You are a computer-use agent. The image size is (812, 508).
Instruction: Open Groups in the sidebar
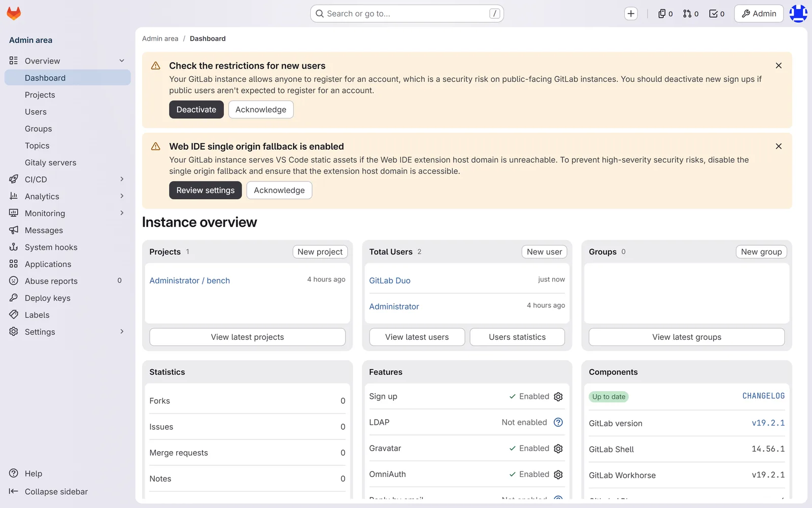point(67,129)
